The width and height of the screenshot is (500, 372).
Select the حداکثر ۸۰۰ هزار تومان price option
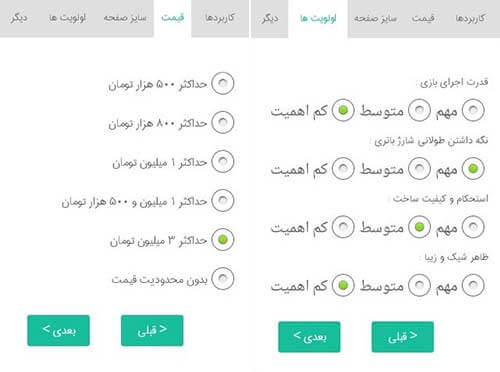223,122
